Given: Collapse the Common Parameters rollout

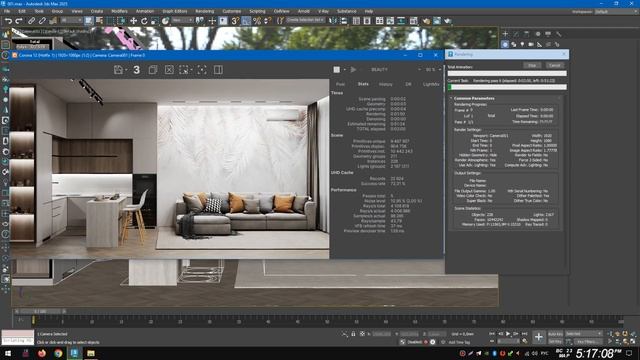Looking at the screenshot, I should click(x=474, y=98).
